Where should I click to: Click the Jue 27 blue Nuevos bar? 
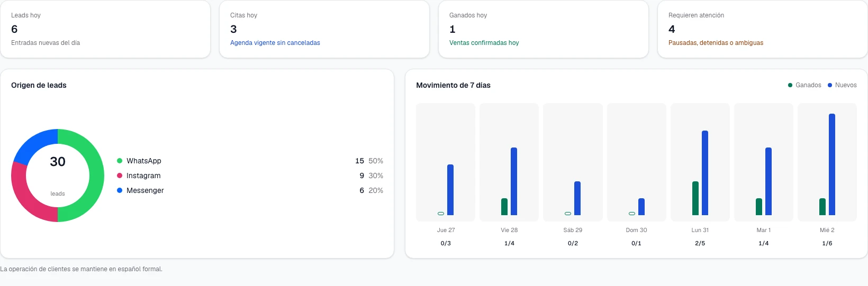point(450,190)
